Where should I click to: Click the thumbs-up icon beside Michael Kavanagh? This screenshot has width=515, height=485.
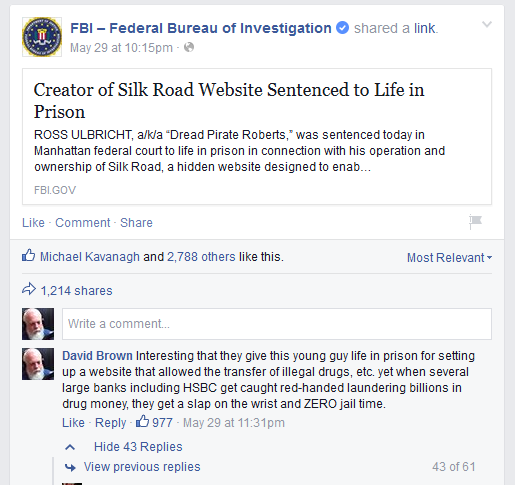(x=29, y=256)
